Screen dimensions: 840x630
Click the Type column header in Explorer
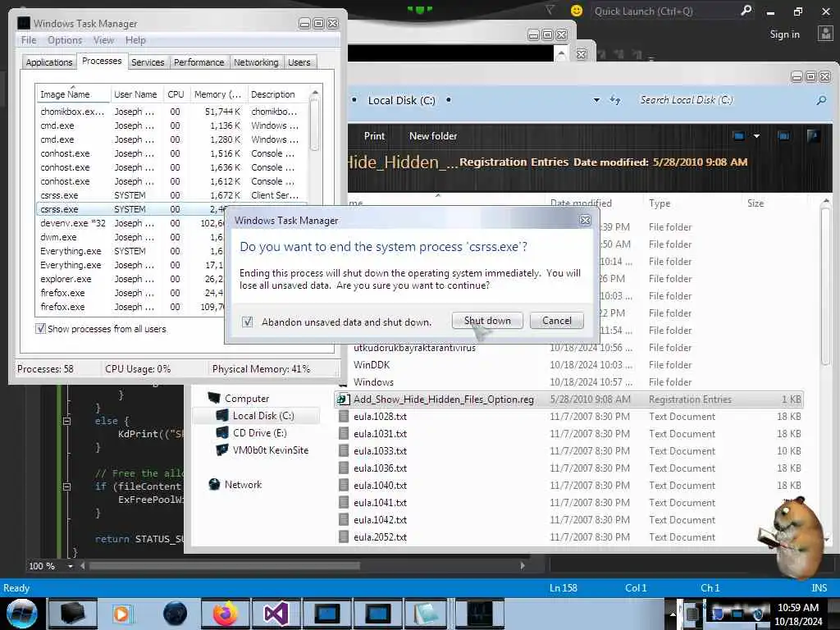pyautogui.click(x=691, y=203)
